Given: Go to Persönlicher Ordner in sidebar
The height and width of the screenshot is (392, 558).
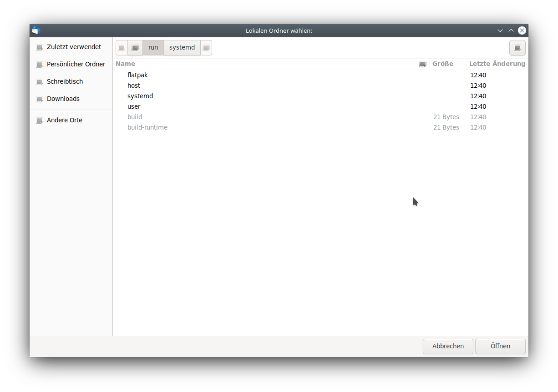Looking at the screenshot, I should 71,64.
